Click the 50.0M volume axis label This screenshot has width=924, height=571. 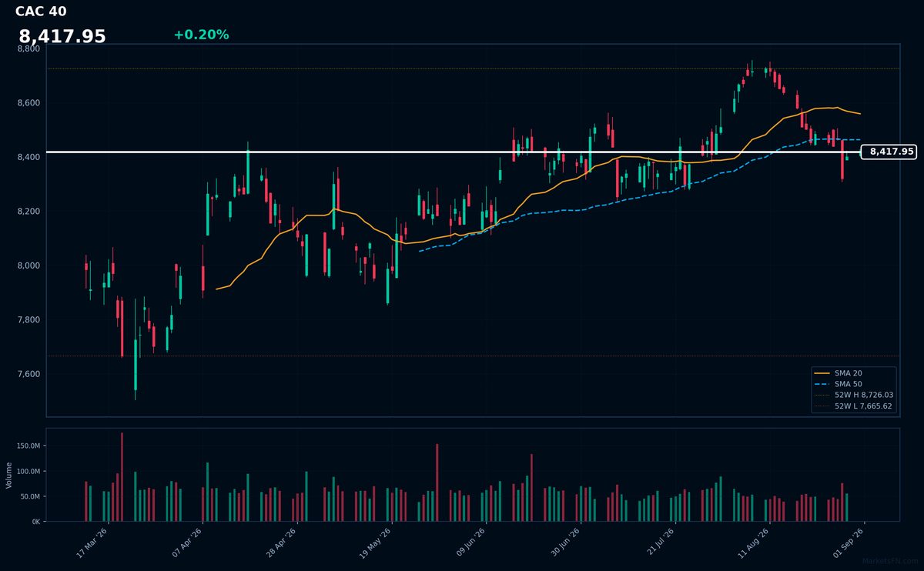(x=30, y=496)
